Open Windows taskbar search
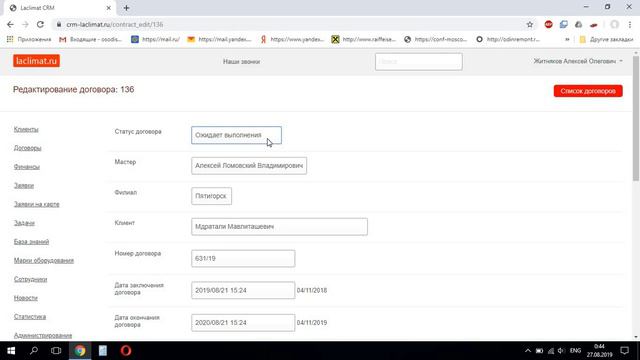The image size is (640, 360). 34,351
